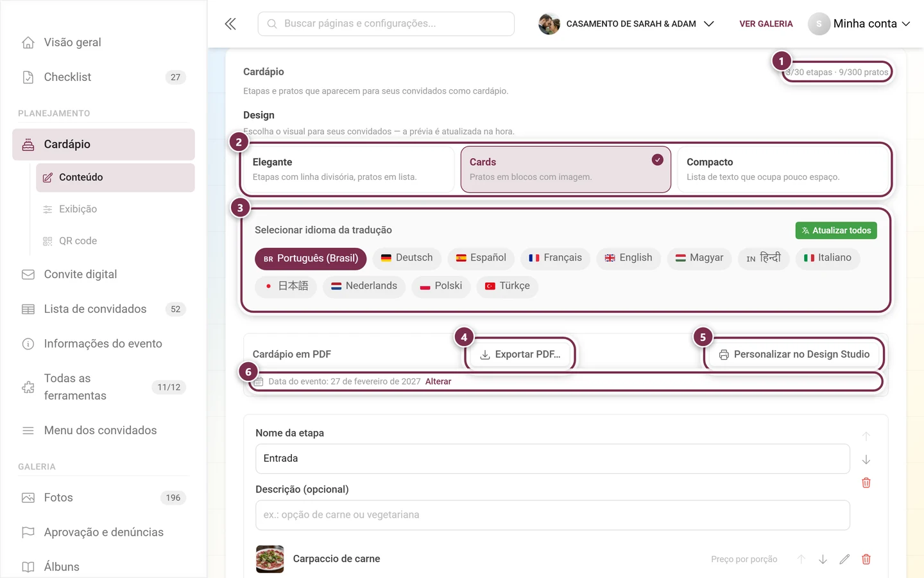Delete Carpaccio de carne dish trash icon
The height and width of the screenshot is (578, 924).
point(866,559)
